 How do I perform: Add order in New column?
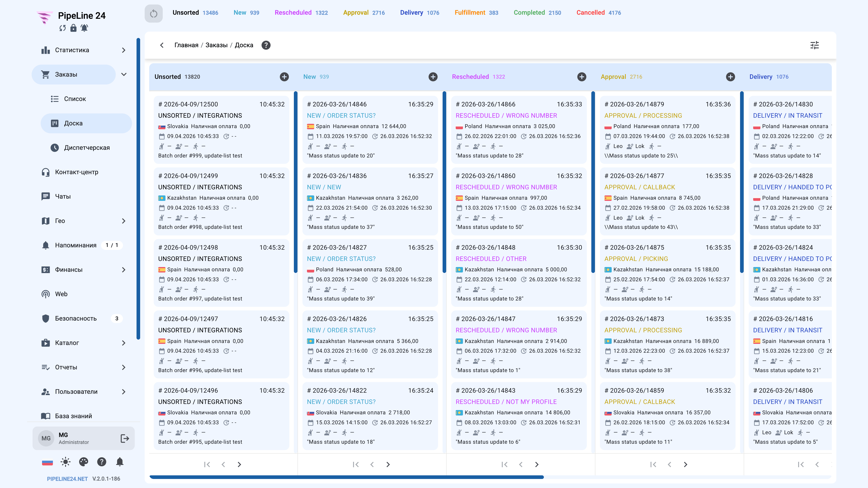(433, 77)
